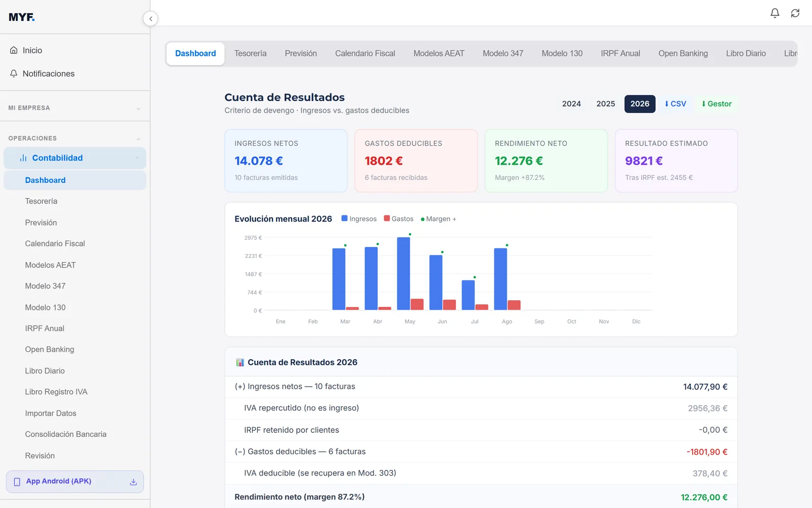Collapse the Contabilidad submenu chevron

(x=138, y=158)
